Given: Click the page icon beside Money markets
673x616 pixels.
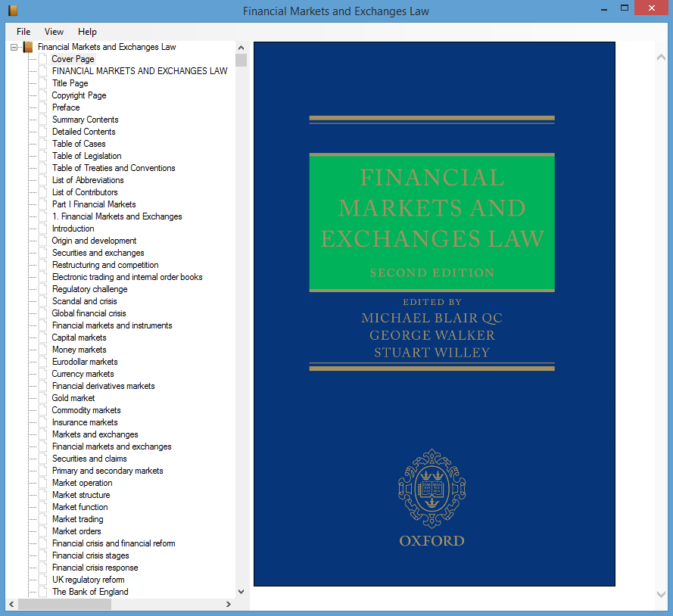Looking at the screenshot, I should (43, 350).
